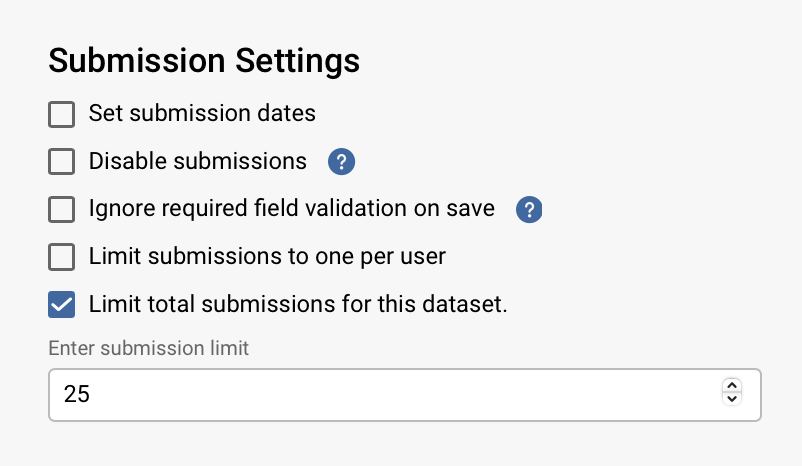Click the blue checkmark on the checked option
Image resolution: width=802 pixels, height=466 pixels.
coord(62,305)
